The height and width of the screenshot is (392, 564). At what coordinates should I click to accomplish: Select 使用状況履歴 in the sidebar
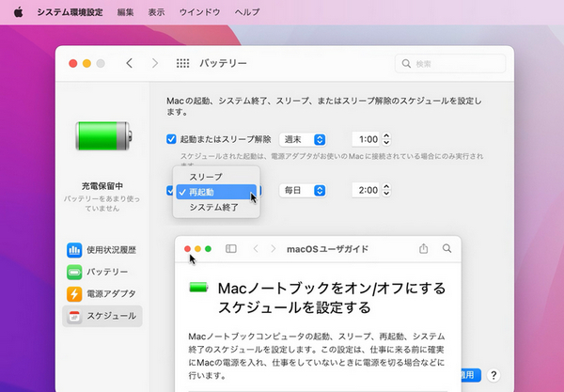102,250
